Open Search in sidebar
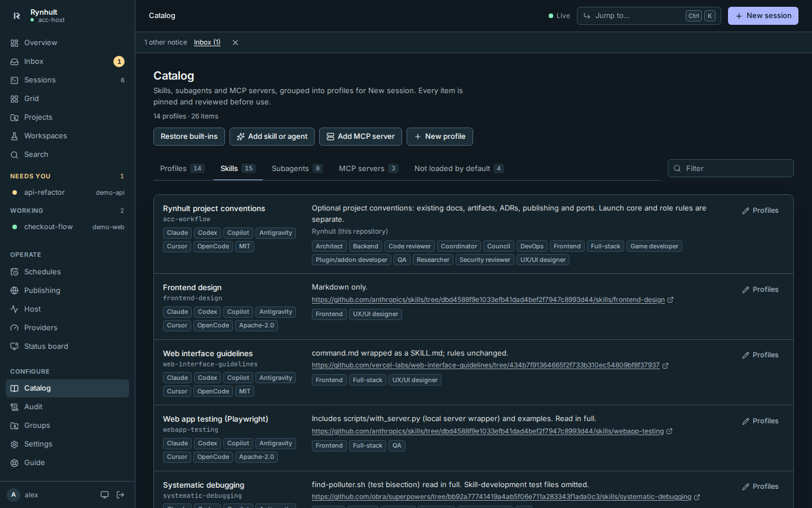This screenshot has height=508, width=812. [67, 155]
